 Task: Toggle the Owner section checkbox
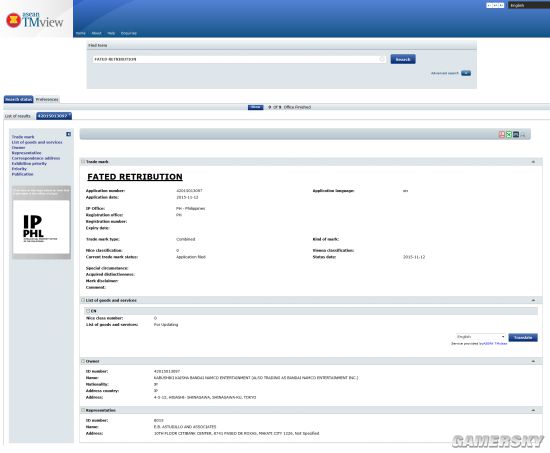(83, 361)
